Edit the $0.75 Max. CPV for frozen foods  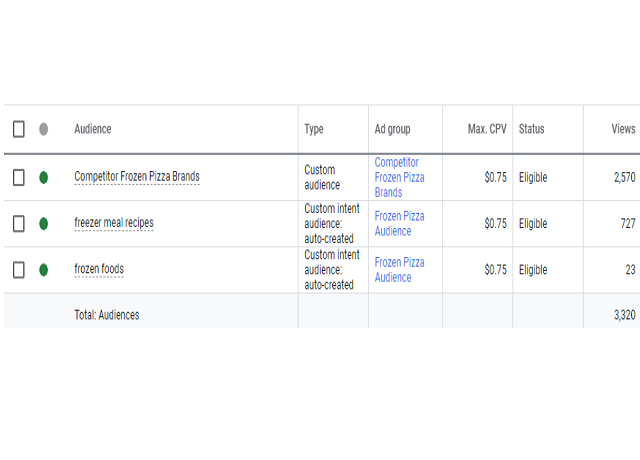[x=495, y=270]
